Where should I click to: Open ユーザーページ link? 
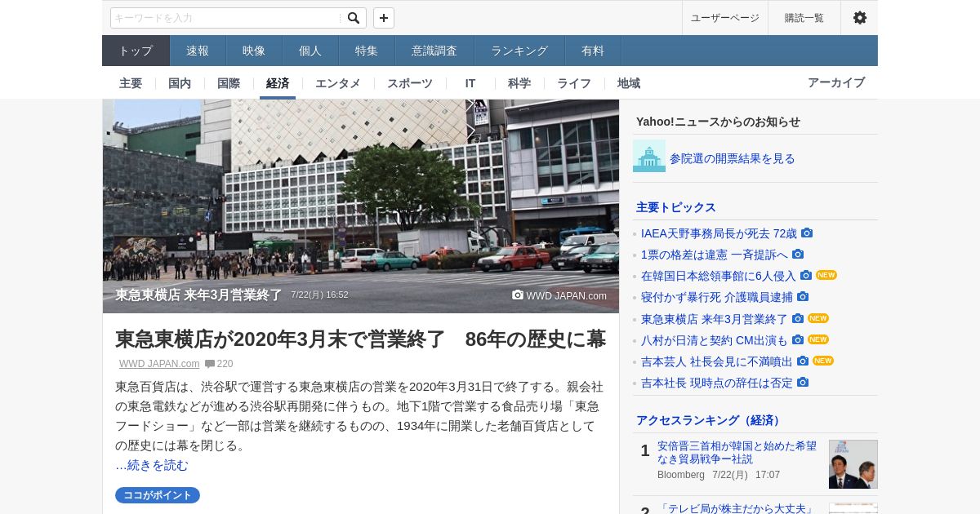[725, 18]
